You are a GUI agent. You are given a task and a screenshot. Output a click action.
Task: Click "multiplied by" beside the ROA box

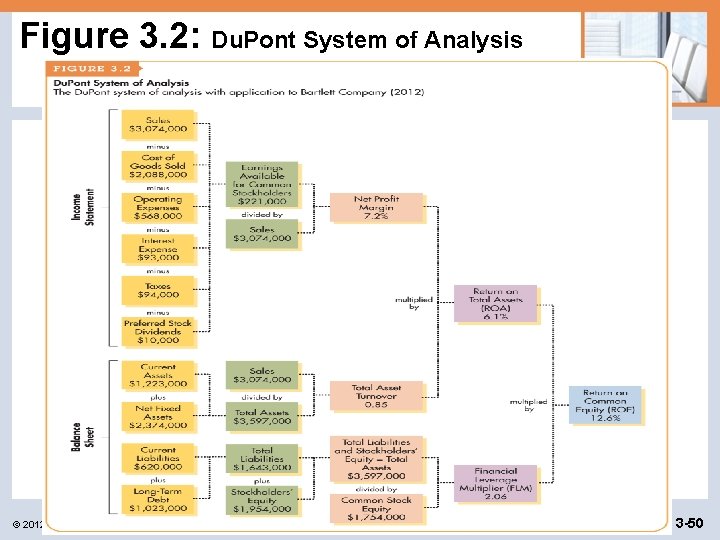[x=414, y=303]
